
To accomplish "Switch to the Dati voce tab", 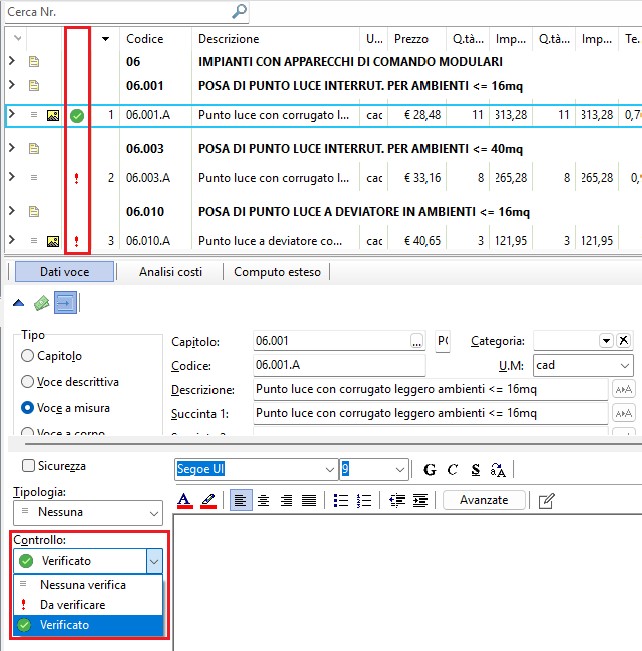I will [x=64, y=272].
